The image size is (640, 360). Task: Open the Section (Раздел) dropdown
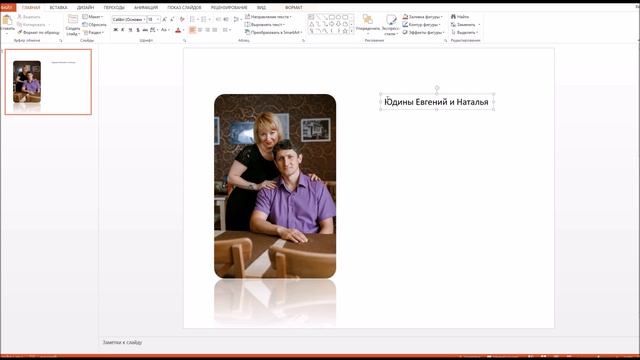(x=94, y=32)
